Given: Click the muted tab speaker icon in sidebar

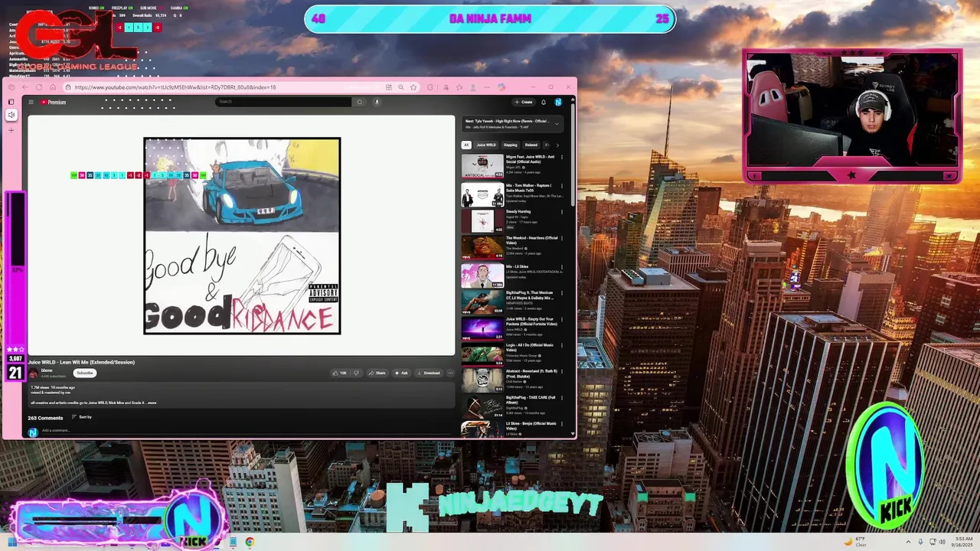Looking at the screenshot, I should coord(11,115).
